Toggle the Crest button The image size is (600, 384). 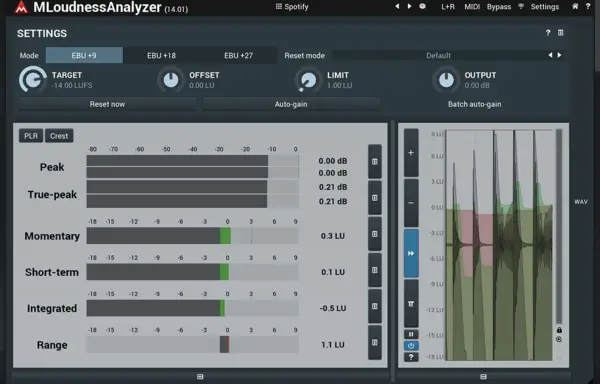pyautogui.click(x=59, y=136)
